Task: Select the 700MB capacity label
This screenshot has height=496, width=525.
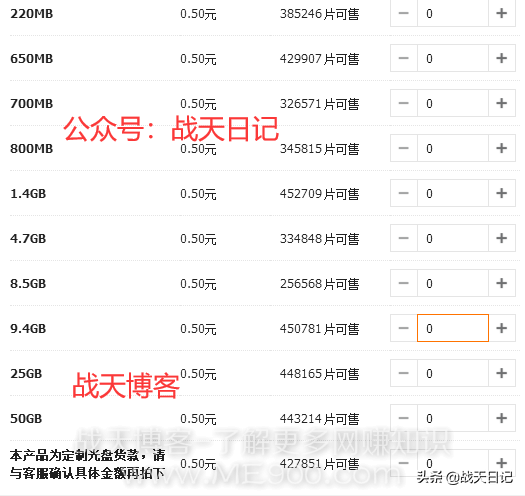Action: 31,103
